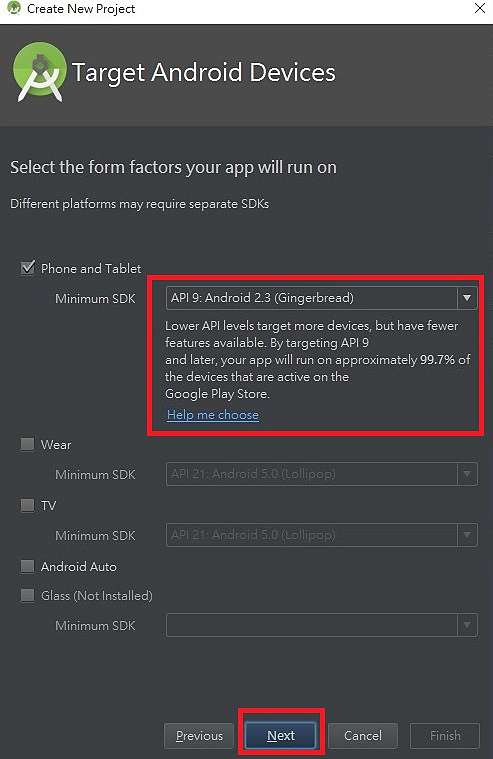
Task: Enable the Wear form factor checkbox
Action: 28,444
